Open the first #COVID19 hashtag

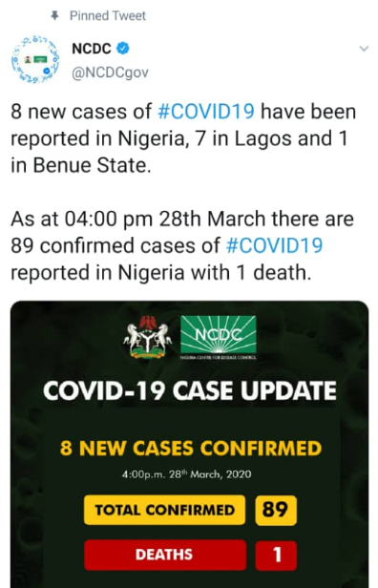(x=206, y=112)
